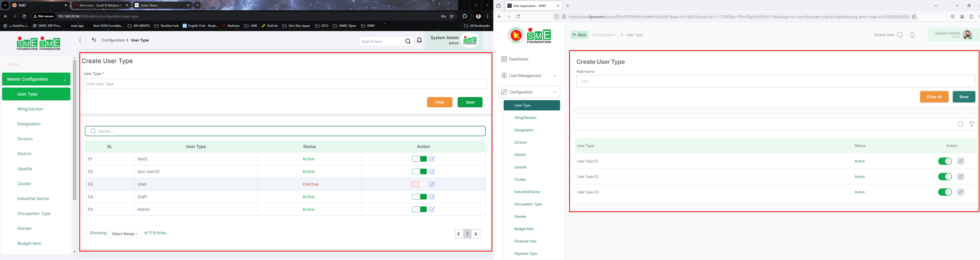
Task: Click the edit icon for test2 row
Action: coord(432,159)
